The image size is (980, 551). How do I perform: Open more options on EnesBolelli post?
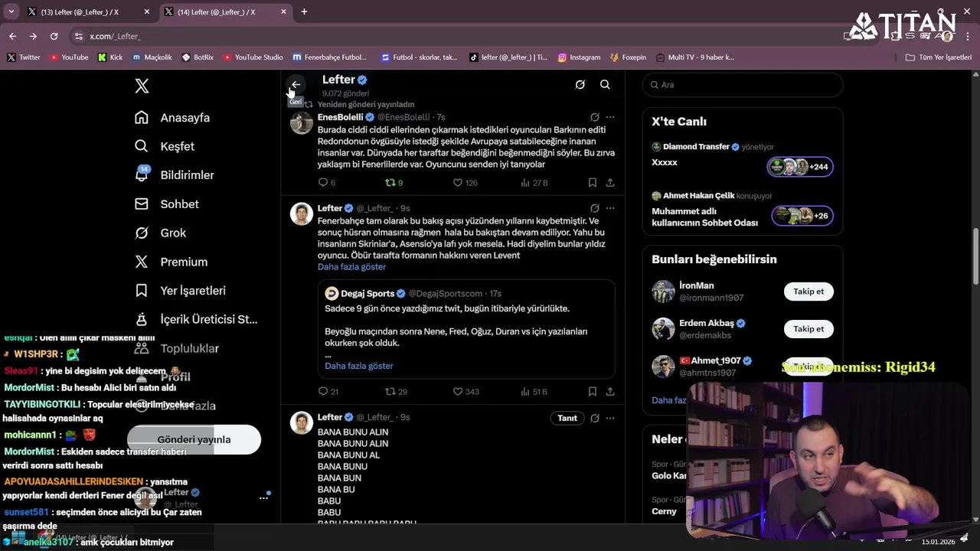click(x=610, y=117)
